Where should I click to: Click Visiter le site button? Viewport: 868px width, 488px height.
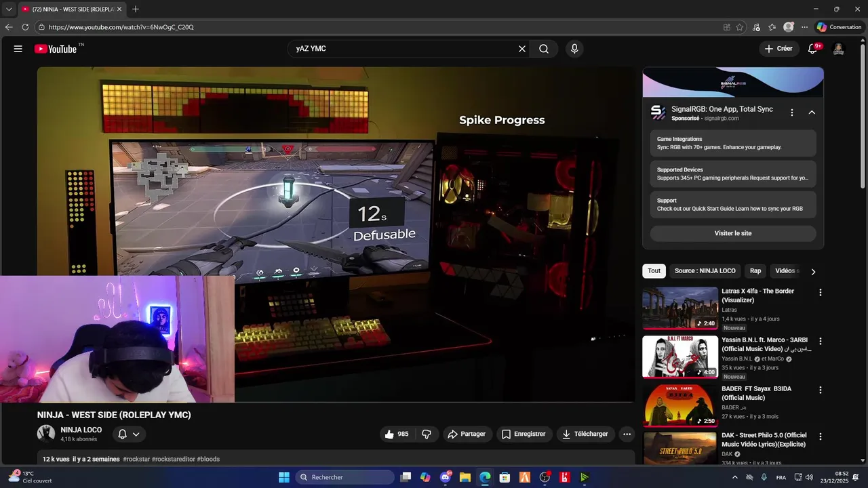pos(733,233)
